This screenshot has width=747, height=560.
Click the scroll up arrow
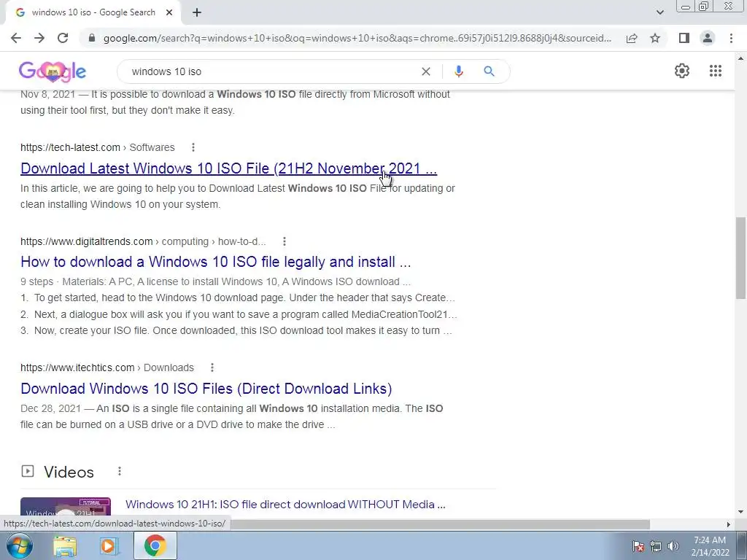point(740,58)
